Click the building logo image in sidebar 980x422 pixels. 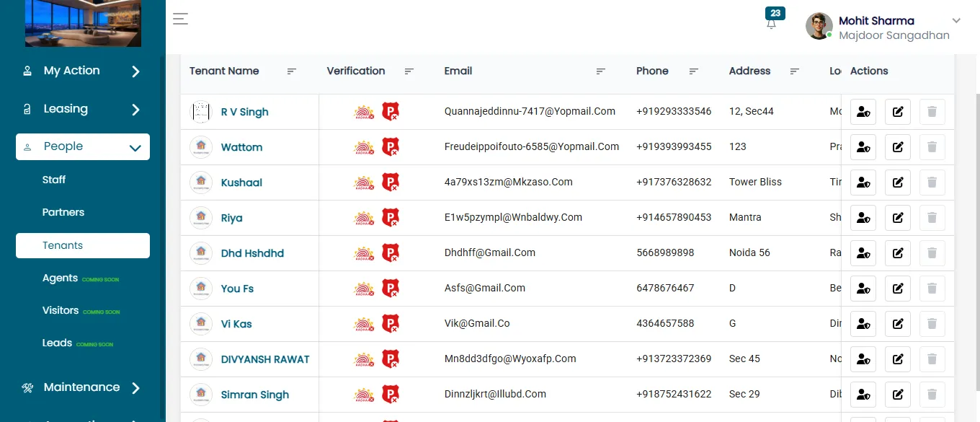tap(83, 23)
